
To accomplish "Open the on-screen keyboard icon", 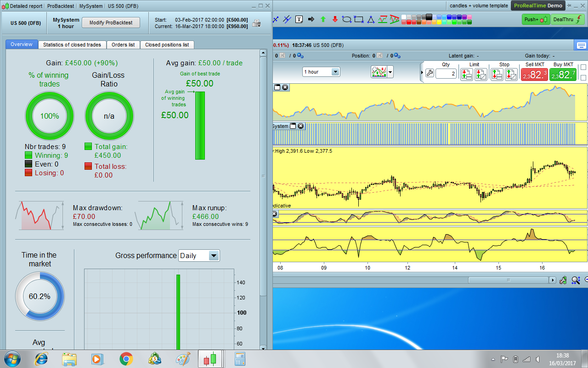I will coord(581,45).
